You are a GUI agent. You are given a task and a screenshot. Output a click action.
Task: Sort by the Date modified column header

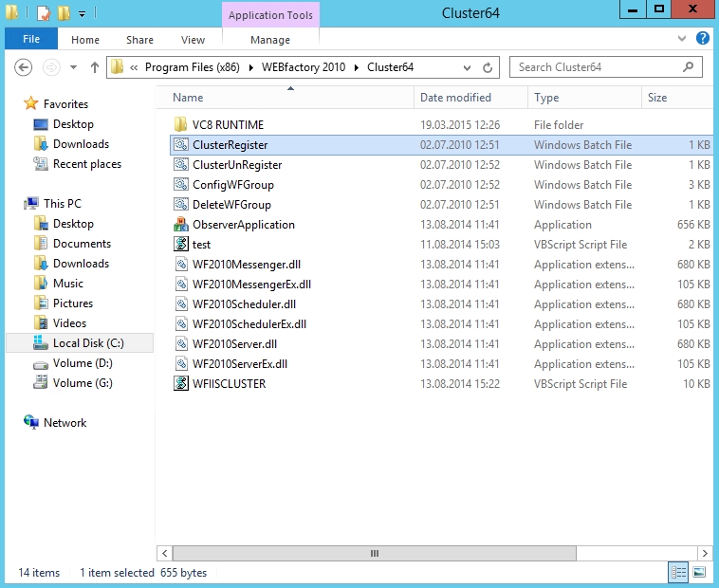point(470,97)
